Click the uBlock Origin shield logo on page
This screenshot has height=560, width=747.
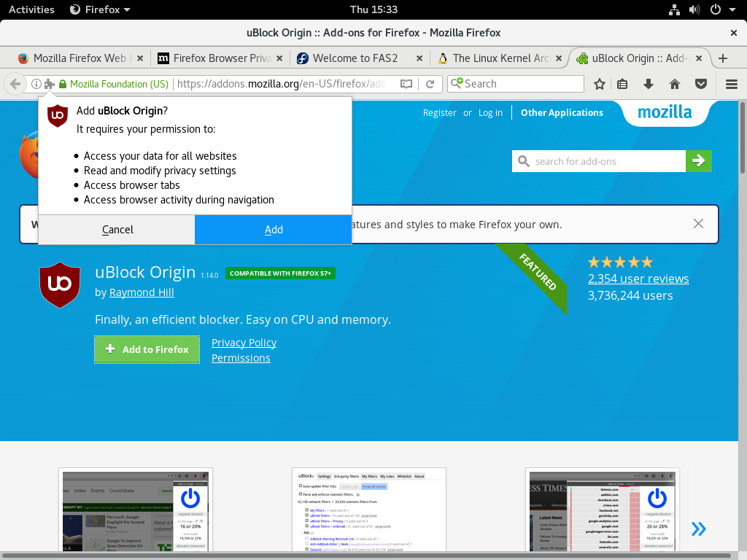pyautogui.click(x=60, y=285)
